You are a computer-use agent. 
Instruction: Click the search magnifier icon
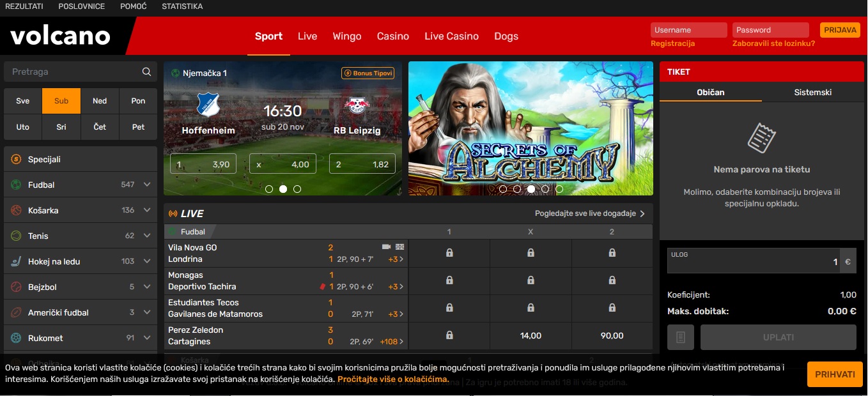[147, 72]
